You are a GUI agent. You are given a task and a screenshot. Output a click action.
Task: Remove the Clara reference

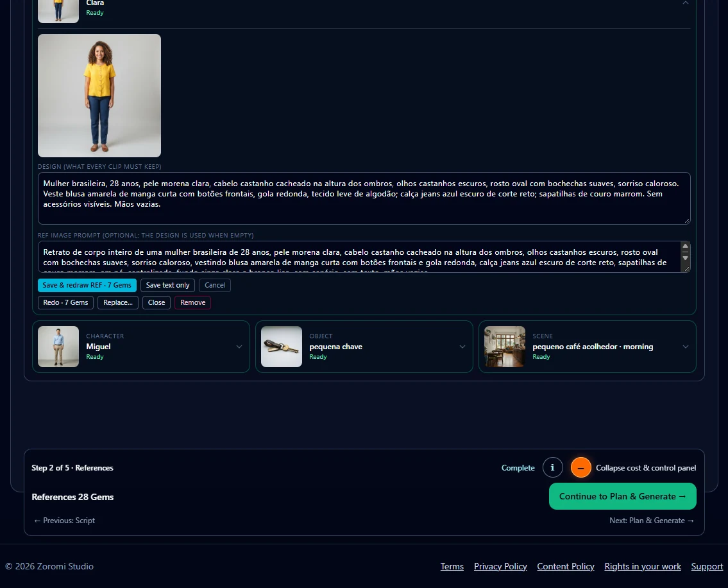point(192,302)
